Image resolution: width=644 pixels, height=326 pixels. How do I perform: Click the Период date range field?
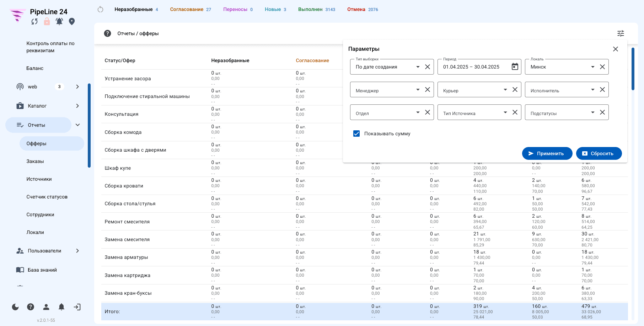point(479,67)
